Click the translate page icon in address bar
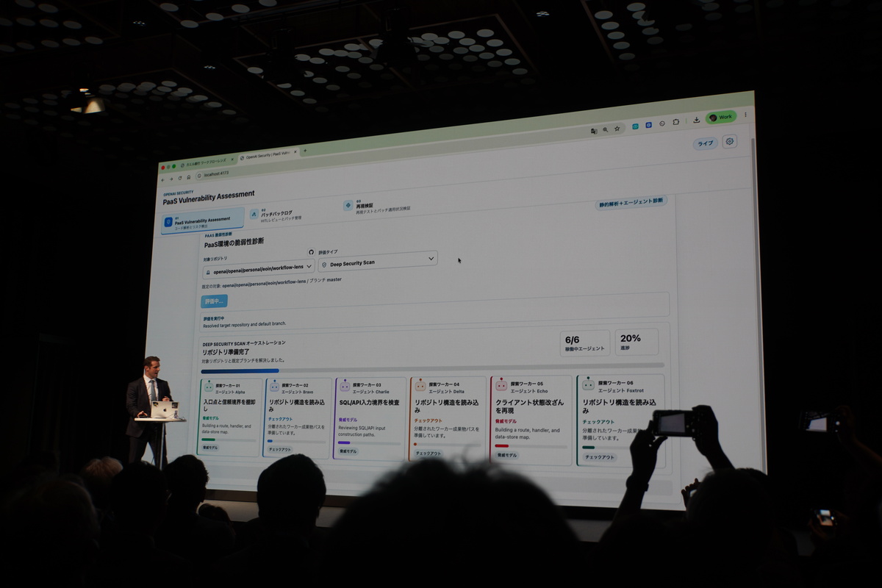Image resolution: width=882 pixels, height=588 pixels. [x=594, y=130]
